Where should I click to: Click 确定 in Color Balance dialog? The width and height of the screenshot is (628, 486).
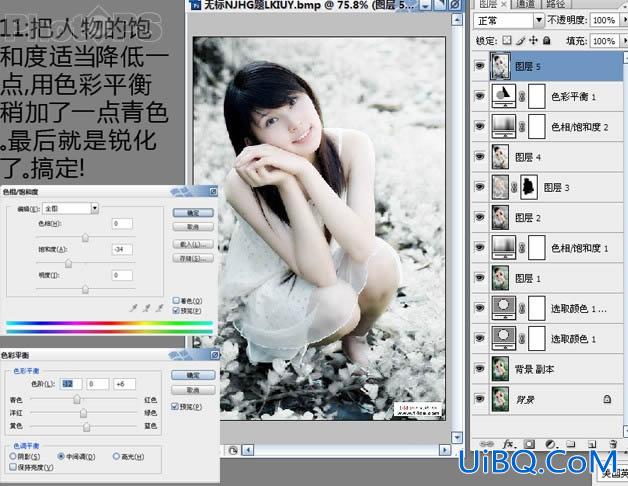(x=193, y=375)
